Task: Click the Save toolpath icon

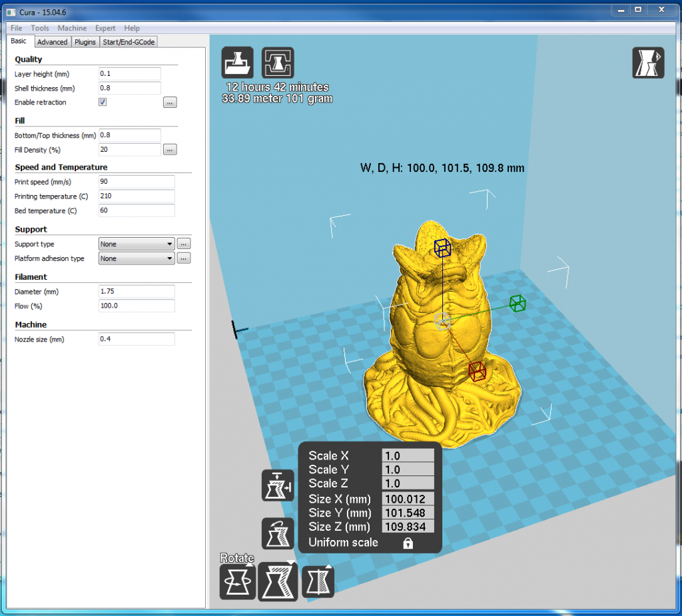Action: coord(278,63)
